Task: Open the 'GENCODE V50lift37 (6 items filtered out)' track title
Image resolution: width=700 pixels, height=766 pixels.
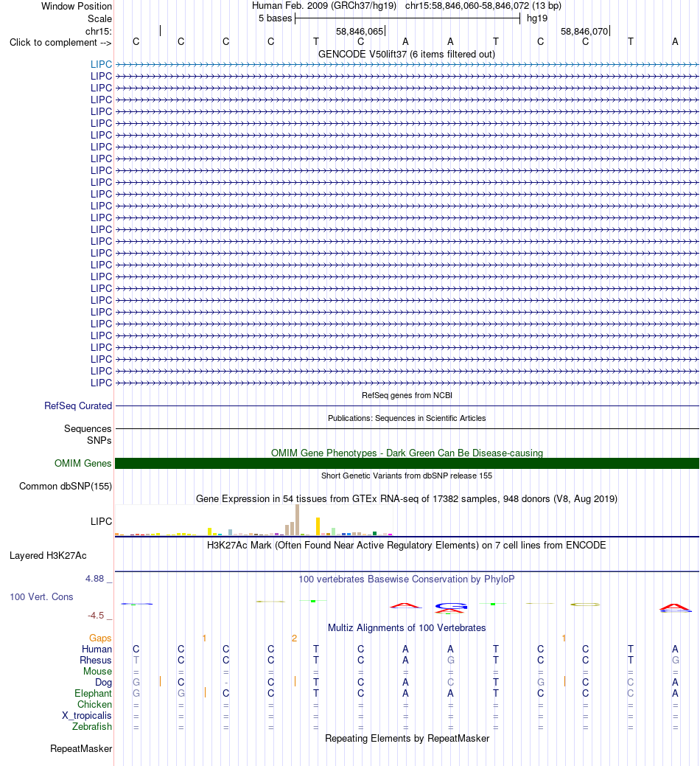Action: (407, 55)
